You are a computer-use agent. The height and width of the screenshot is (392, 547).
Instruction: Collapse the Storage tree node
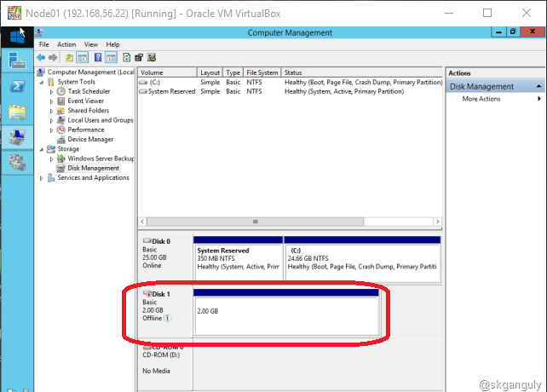pyautogui.click(x=42, y=149)
